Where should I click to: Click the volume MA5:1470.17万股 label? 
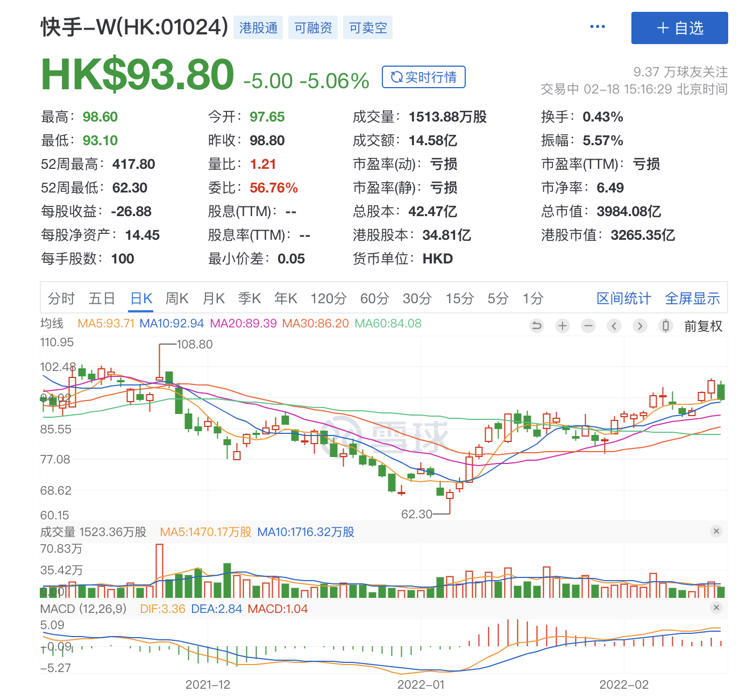(x=206, y=532)
